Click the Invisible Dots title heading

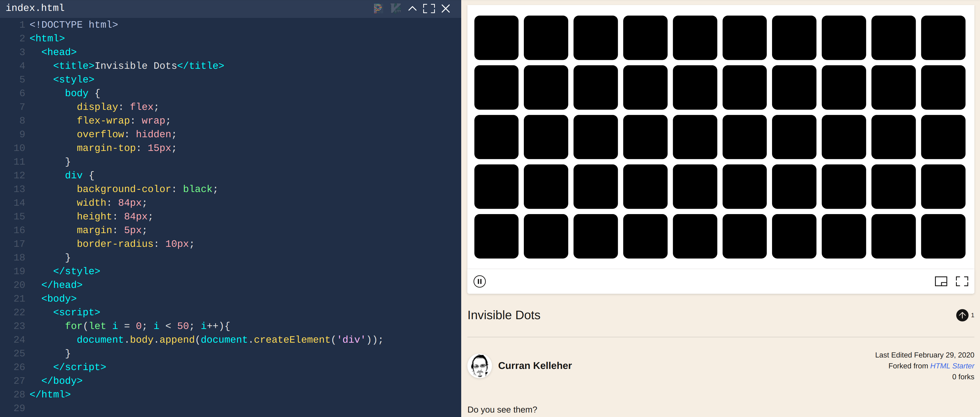pos(504,315)
